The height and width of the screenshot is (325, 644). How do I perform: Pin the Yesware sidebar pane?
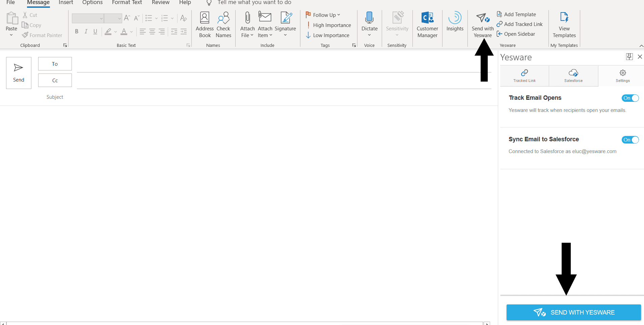click(629, 57)
